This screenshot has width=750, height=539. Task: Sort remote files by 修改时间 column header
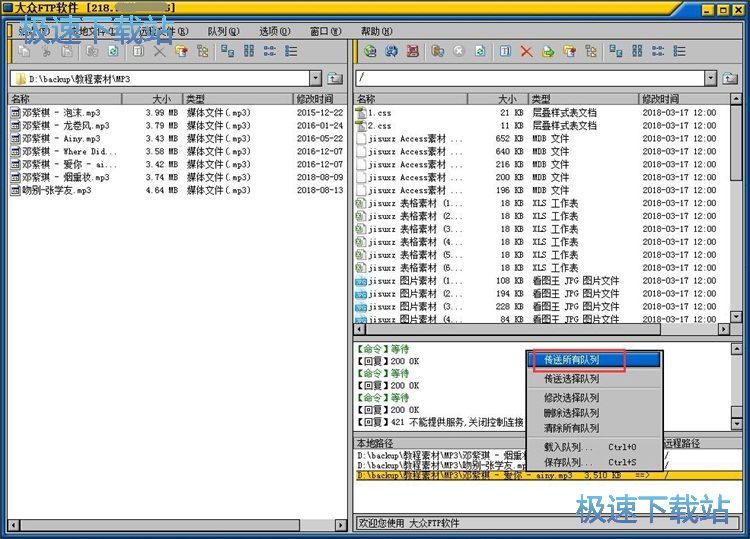684,99
